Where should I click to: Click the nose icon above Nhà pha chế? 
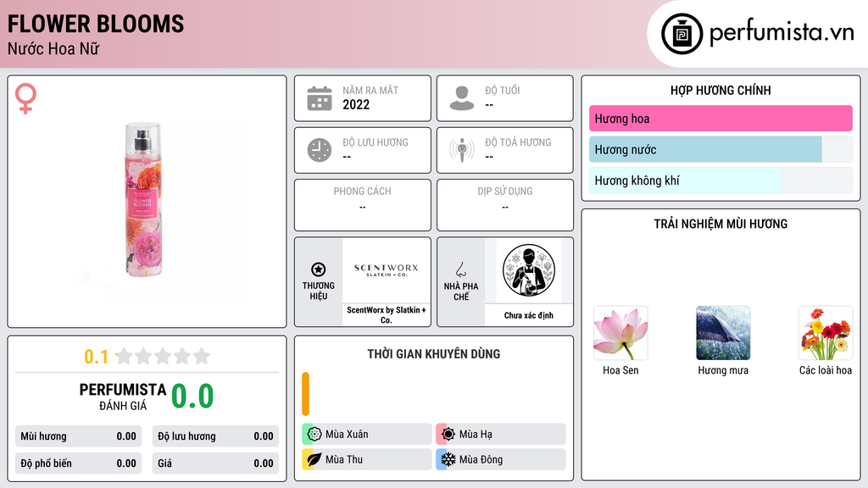[x=460, y=269]
